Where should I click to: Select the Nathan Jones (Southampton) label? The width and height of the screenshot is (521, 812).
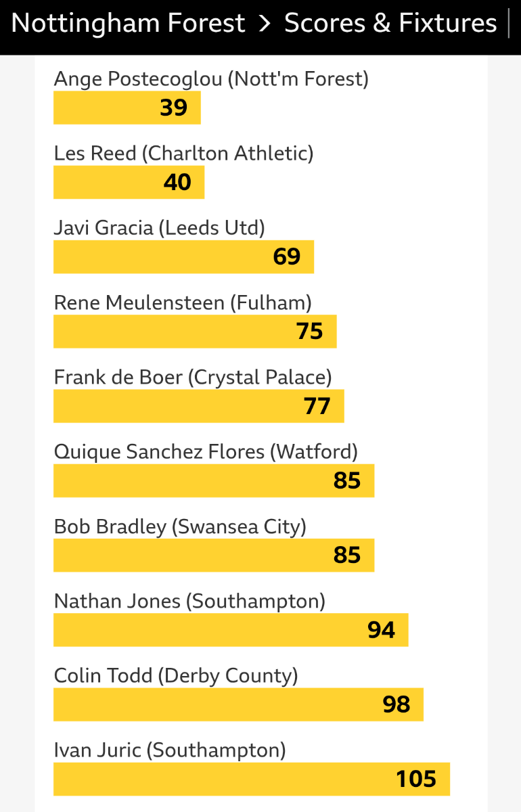pyautogui.click(x=189, y=601)
